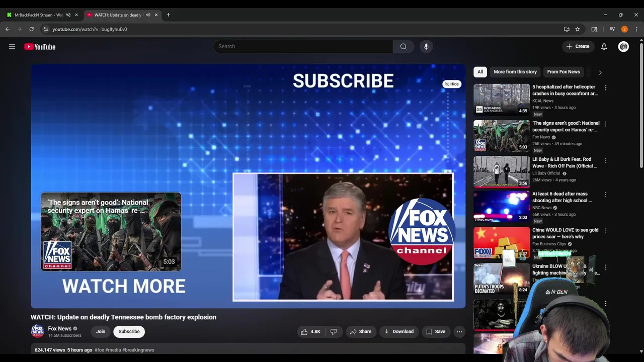Click the #fox hashtag

[99, 350]
